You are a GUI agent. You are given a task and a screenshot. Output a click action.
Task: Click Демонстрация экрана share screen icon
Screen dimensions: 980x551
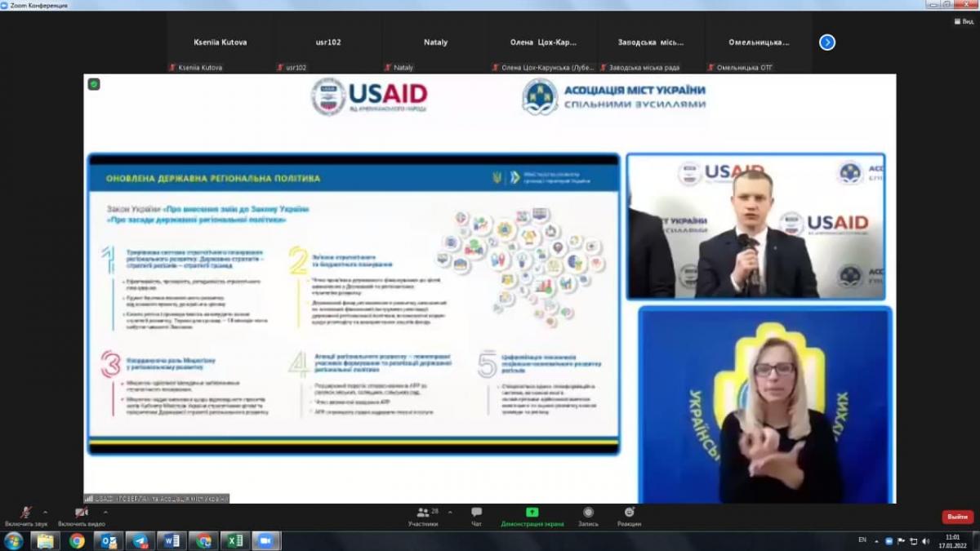[x=532, y=513]
